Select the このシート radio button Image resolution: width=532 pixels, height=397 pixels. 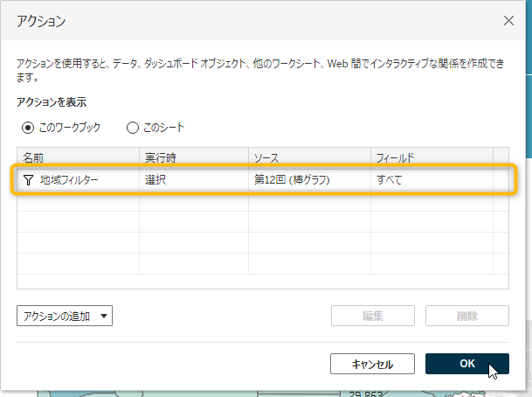point(133,128)
